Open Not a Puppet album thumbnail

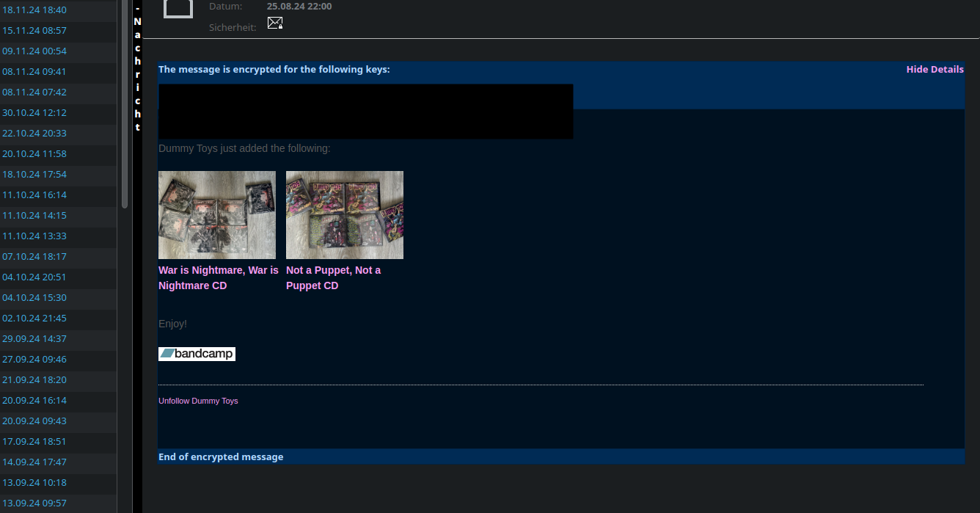(345, 215)
